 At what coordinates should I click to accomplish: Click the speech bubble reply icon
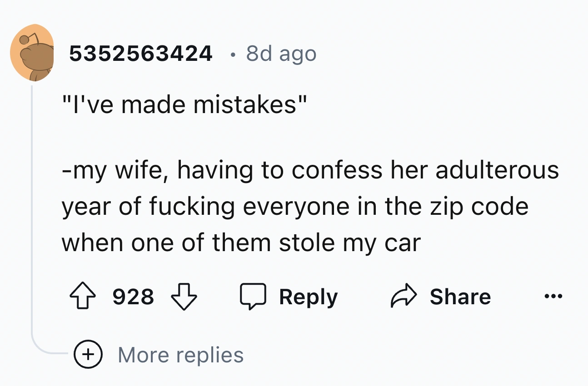coord(252,297)
